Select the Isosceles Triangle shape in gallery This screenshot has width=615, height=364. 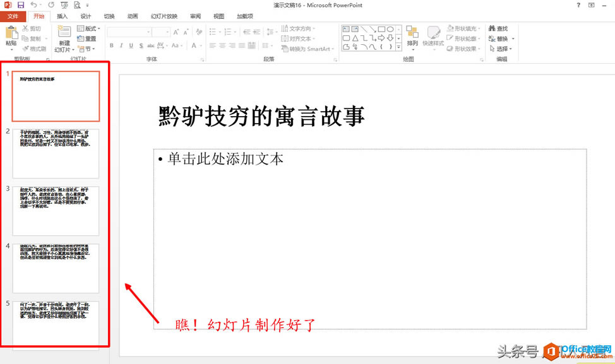click(x=355, y=38)
